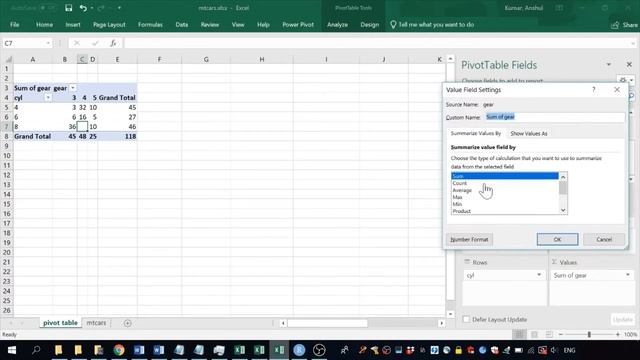Click the zoom out minus button
The width and height of the screenshot is (640, 360).
(561, 334)
